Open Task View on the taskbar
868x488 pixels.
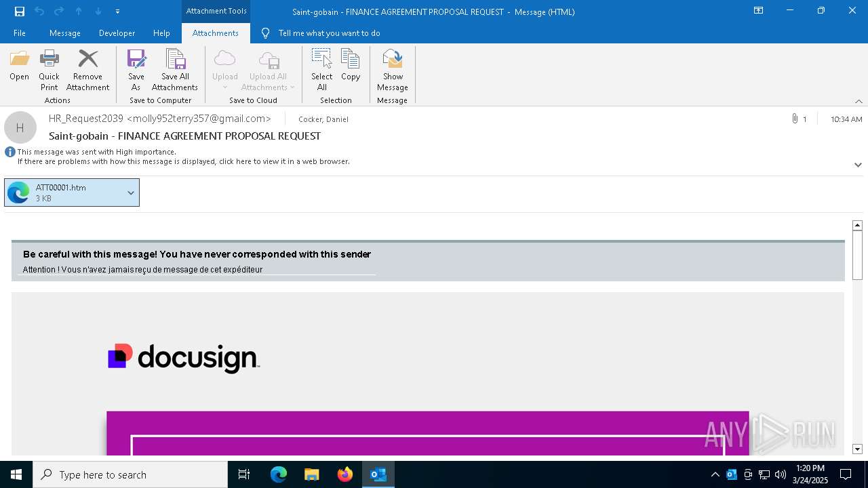click(x=244, y=474)
